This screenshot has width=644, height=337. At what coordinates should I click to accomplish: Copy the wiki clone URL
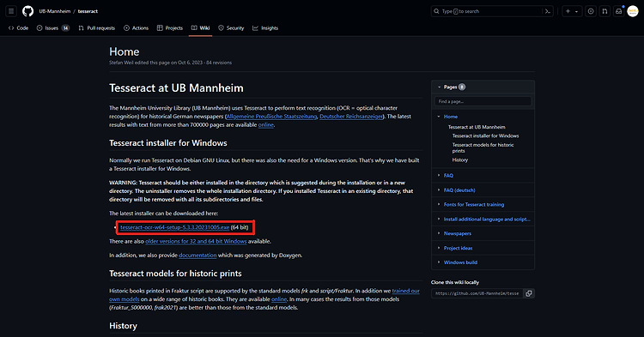coord(529,293)
